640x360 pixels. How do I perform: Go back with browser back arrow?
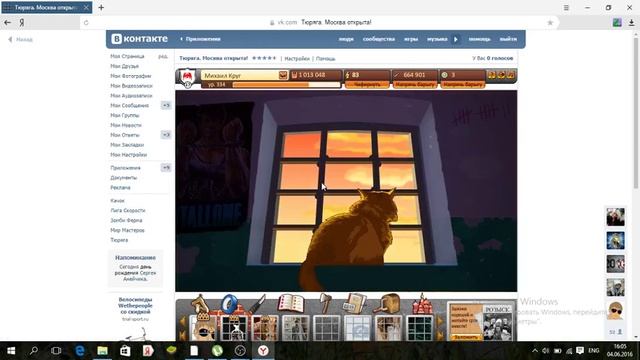click(7, 22)
